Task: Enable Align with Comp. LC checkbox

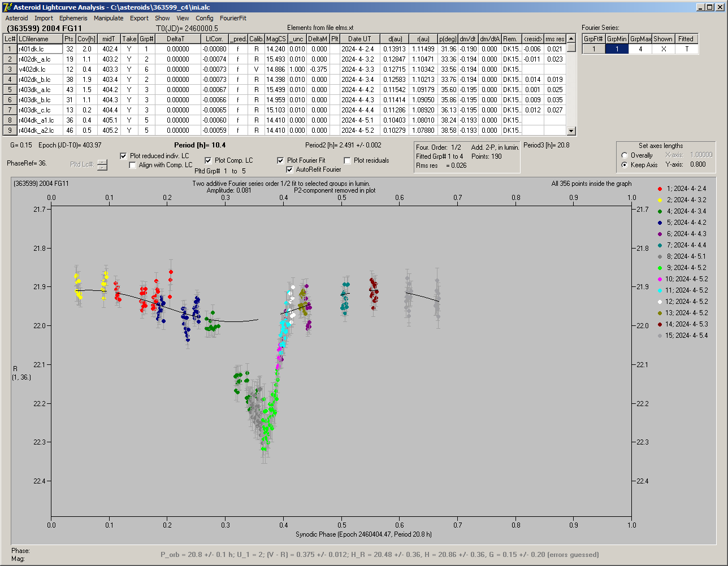Action: pyautogui.click(x=133, y=165)
